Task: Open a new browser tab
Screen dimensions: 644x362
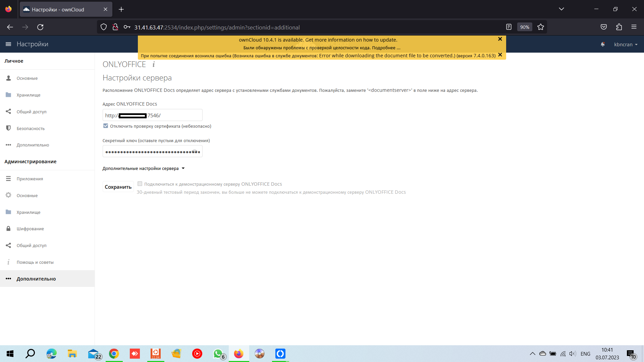Action: 121,9
